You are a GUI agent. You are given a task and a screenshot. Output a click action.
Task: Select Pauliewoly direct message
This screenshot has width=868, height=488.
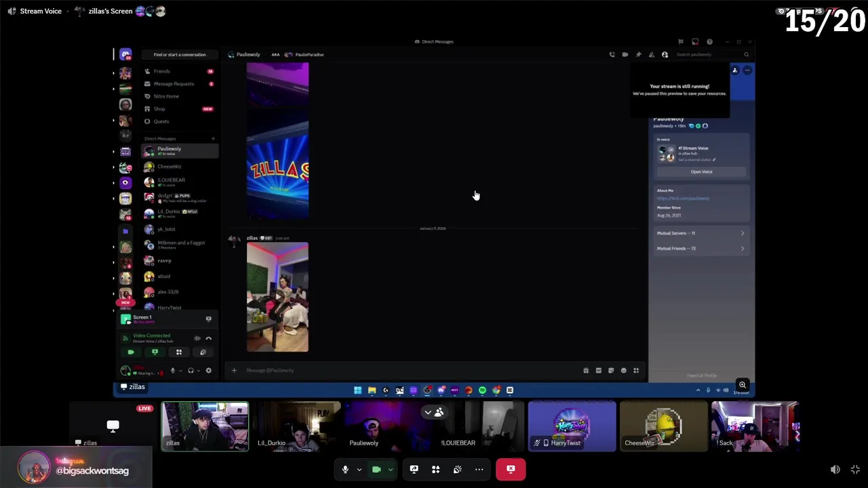tap(180, 151)
